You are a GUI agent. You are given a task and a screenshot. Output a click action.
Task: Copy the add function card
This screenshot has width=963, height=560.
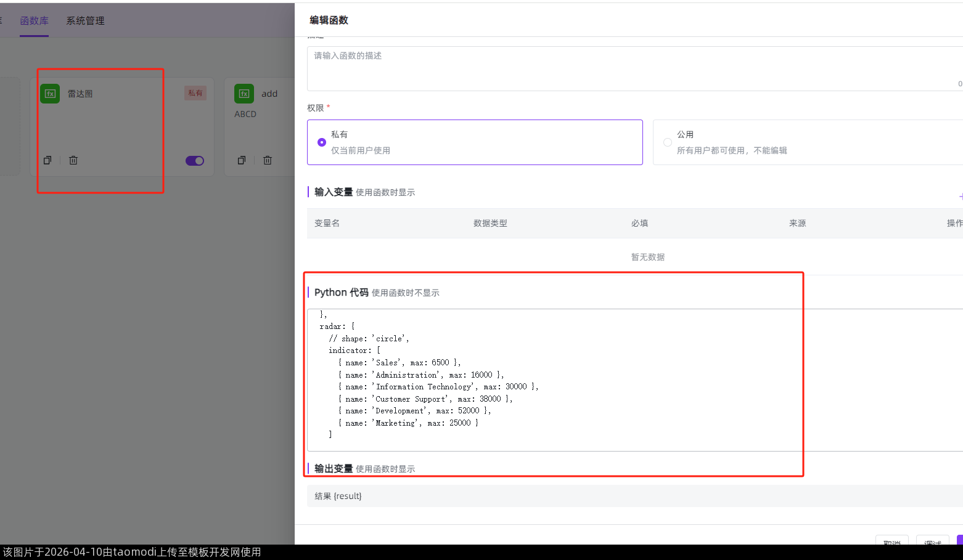[x=242, y=160]
